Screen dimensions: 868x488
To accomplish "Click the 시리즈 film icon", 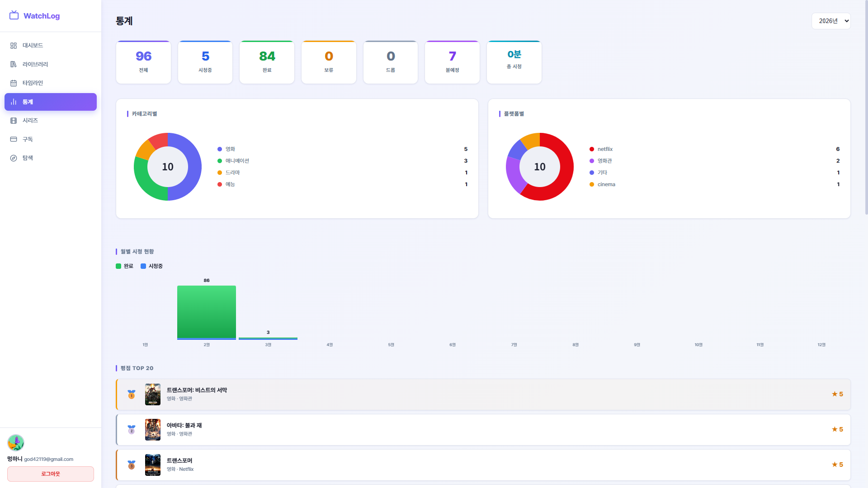I will click(x=14, y=121).
